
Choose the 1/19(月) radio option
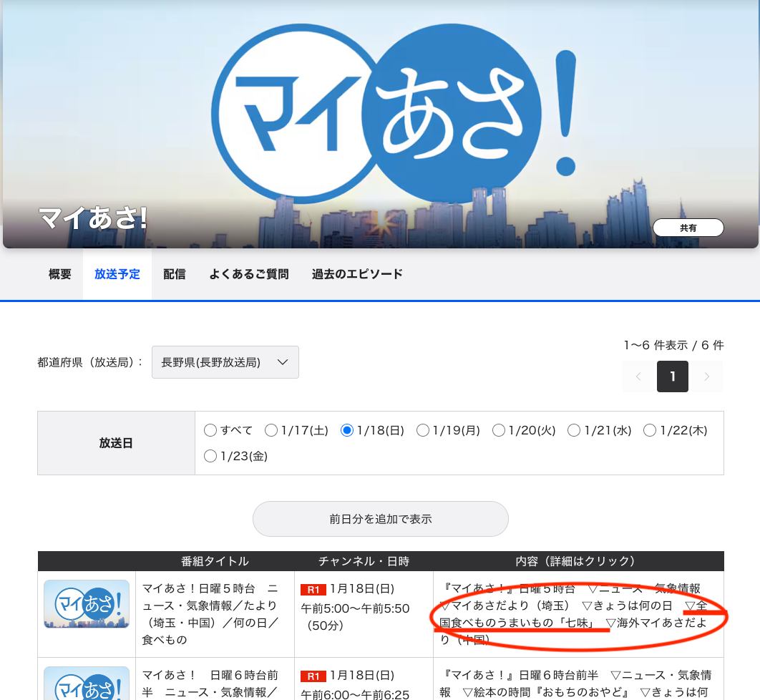tap(423, 430)
